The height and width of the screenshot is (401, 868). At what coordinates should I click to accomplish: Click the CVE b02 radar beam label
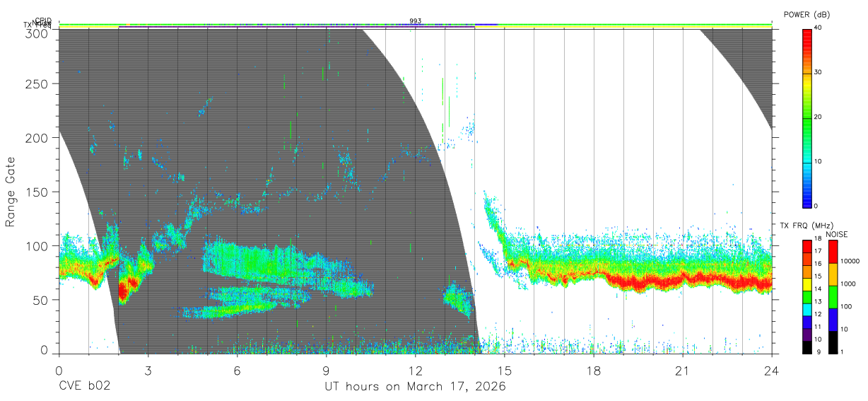point(84,387)
